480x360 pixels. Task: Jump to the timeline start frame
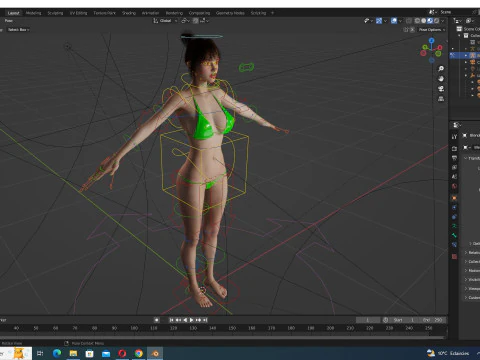pyautogui.click(x=171, y=320)
